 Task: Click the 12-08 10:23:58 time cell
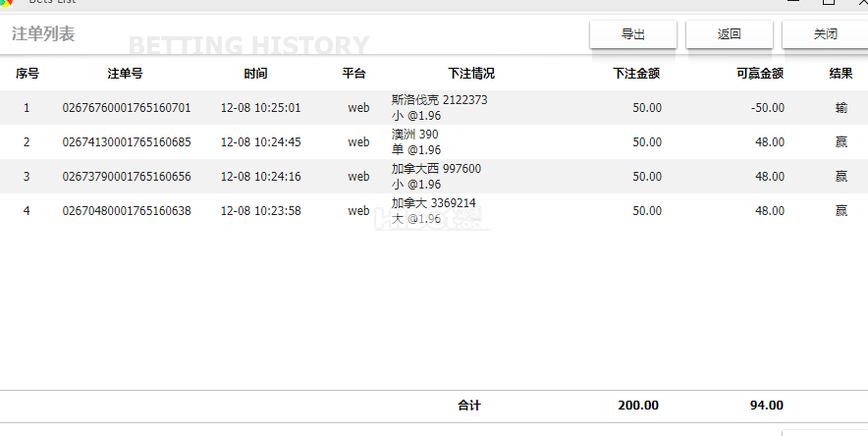260,211
